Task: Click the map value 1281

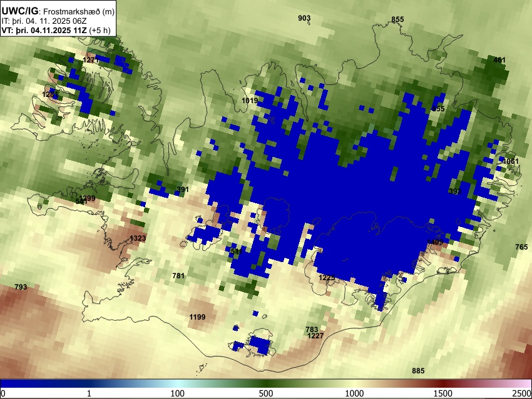Action: [50, 94]
